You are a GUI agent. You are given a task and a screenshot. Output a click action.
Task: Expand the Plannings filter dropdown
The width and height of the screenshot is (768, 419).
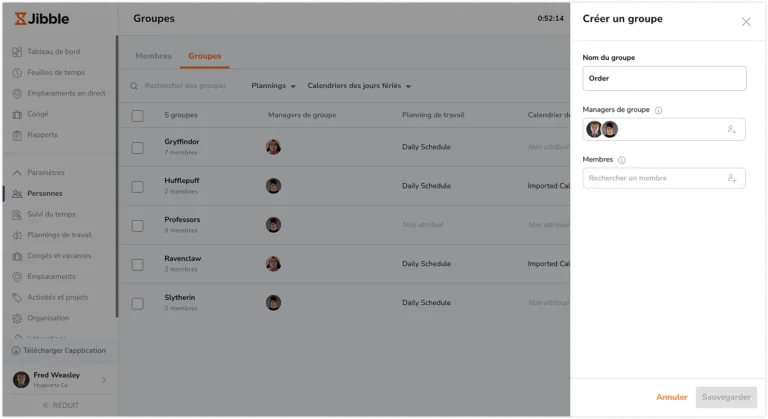(273, 86)
